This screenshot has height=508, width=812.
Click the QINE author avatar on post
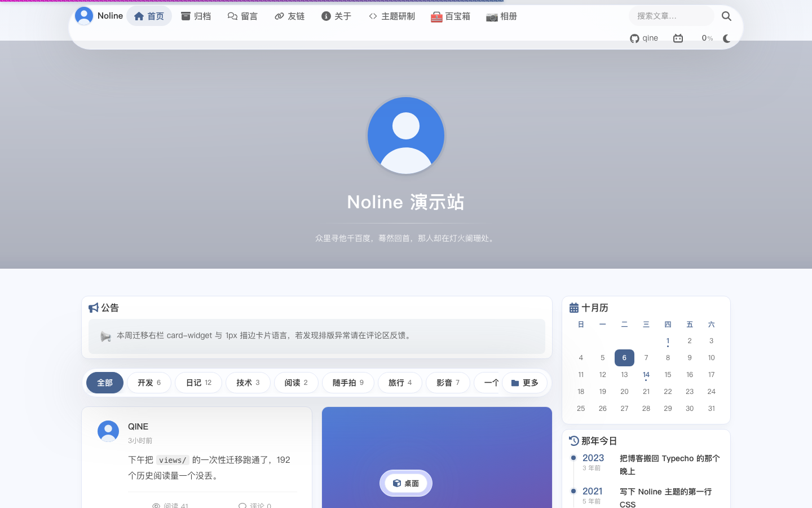click(x=108, y=431)
